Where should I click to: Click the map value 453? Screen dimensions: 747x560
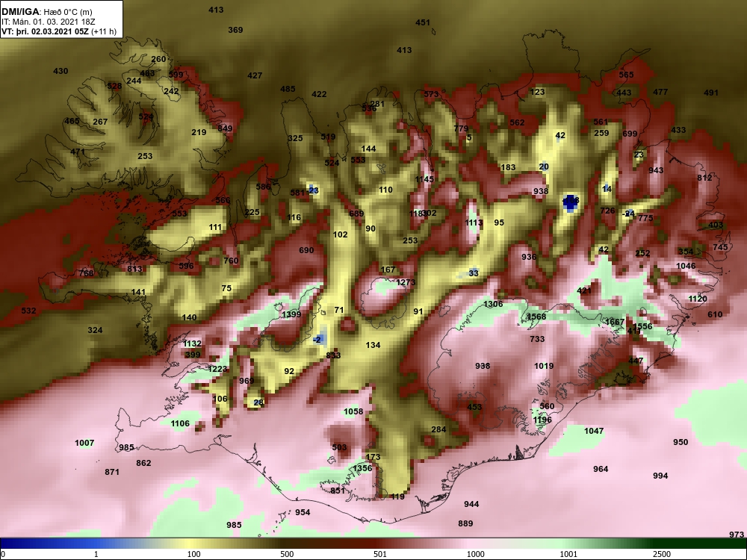pyautogui.click(x=474, y=407)
